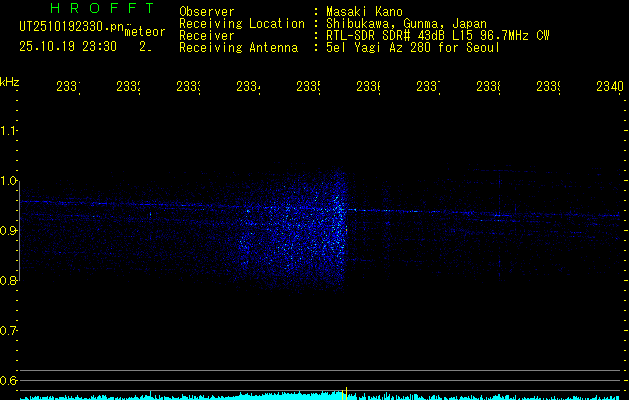Click the 1.1 kHz axis label
Viewport: 629px width, 400px height.
(x=9, y=131)
